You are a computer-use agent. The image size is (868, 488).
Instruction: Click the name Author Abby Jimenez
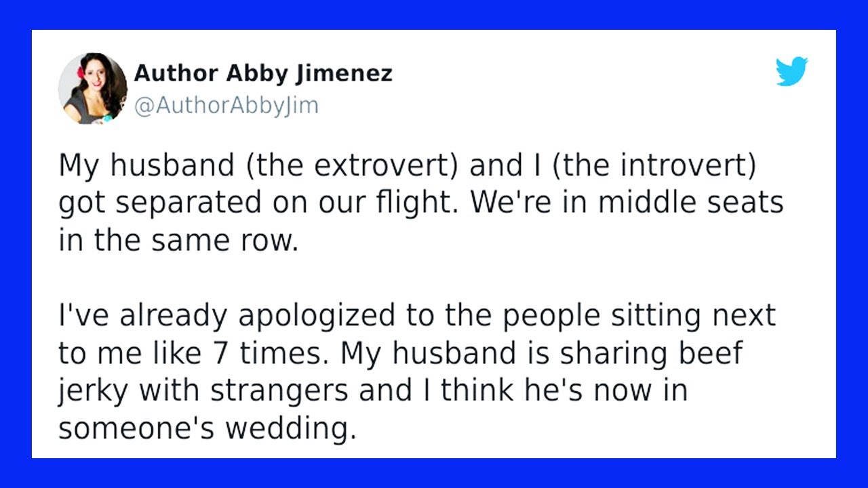pos(263,74)
